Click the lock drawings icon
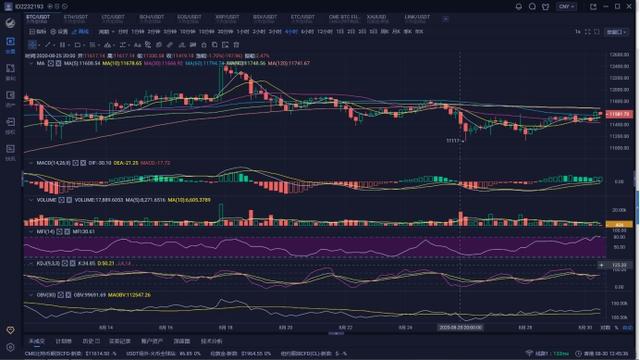 204,44
